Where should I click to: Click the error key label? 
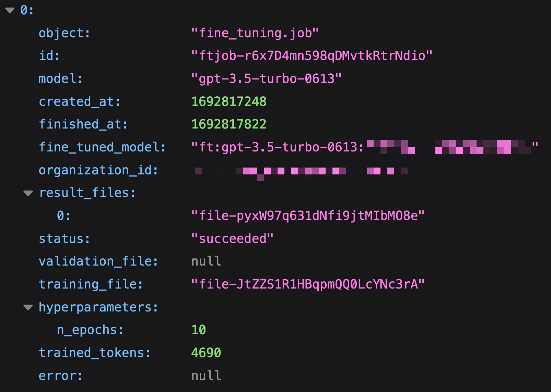coord(60,376)
